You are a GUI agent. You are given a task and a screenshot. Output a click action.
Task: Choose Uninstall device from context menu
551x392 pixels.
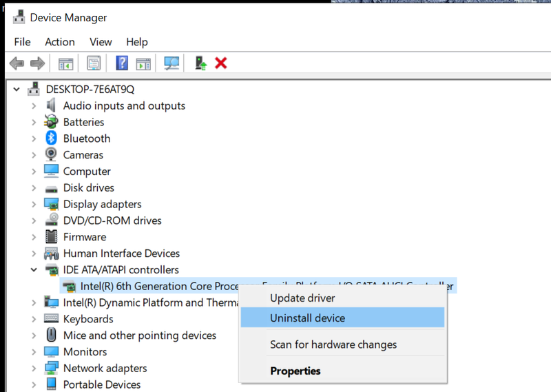click(342, 318)
